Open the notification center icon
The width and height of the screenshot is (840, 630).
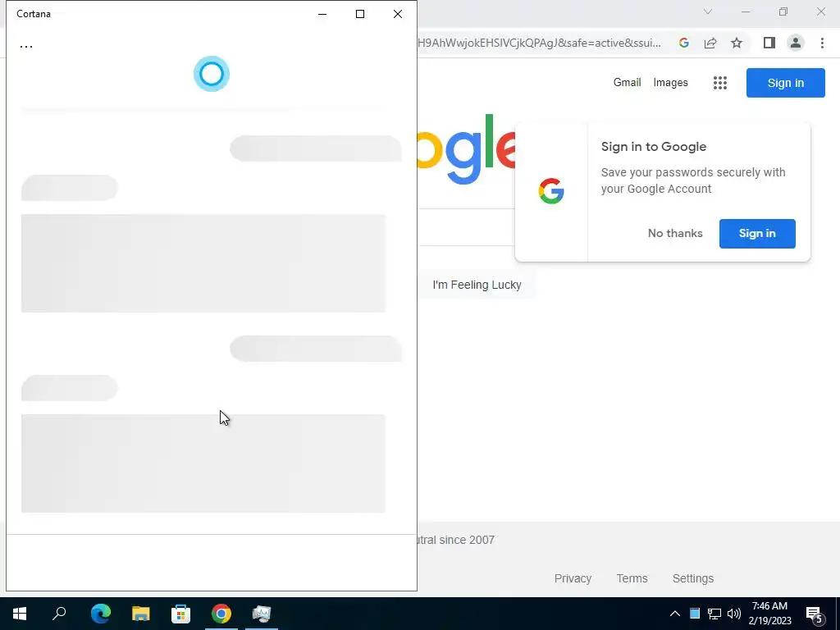tap(815, 614)
